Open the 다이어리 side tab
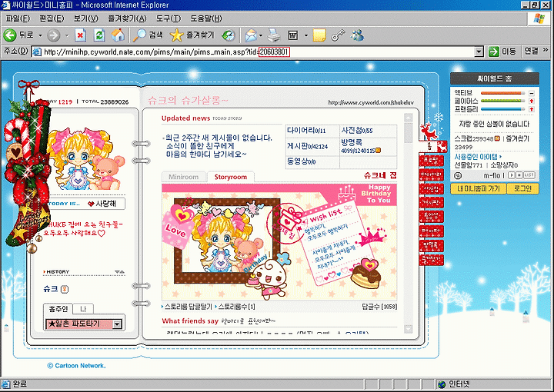The width and height of the screenshot is (554, 392). pos(431,174)
